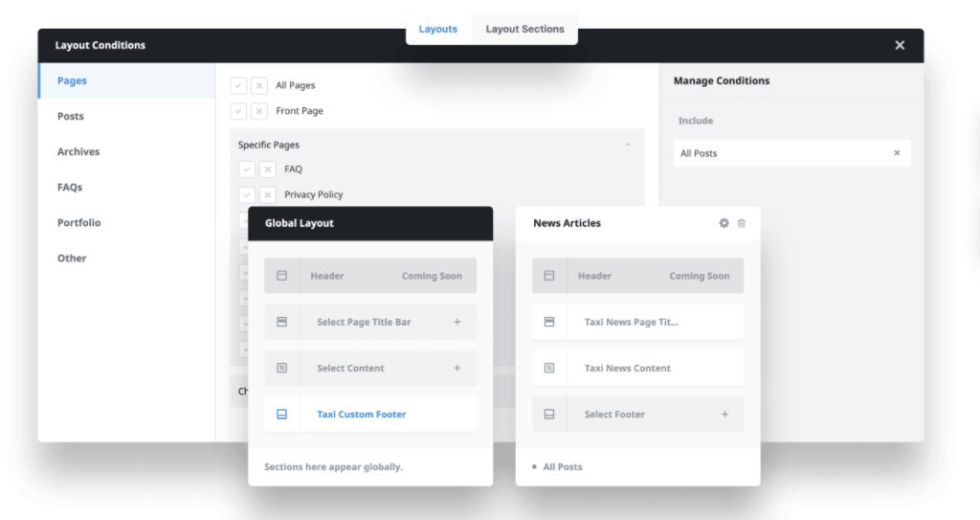The width and height of the screenshot is (980, 520).
Task: Click 'Sections here appear globally.' note
Action: point(333,466)
